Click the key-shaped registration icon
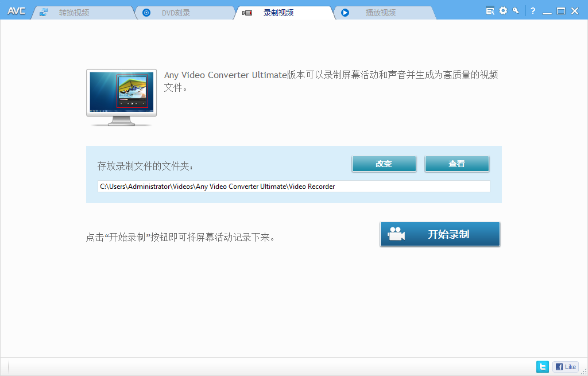This screenshot has height=376, width=588. click(x=516, y=10)
